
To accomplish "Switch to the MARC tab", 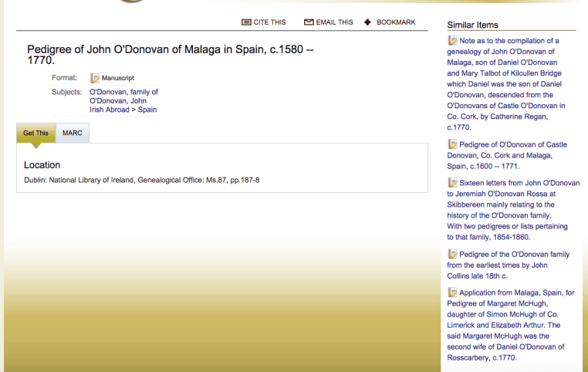I will pos(73,133).
